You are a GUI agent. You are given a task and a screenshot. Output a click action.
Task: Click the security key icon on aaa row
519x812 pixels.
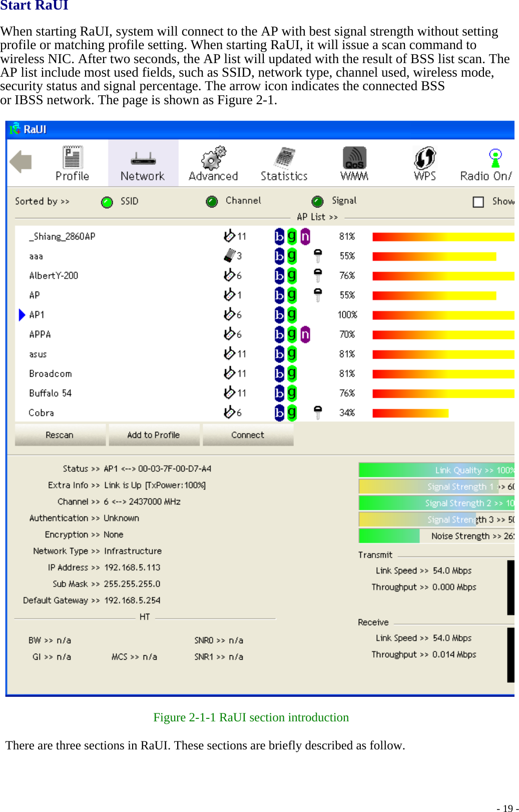[317, 256]
